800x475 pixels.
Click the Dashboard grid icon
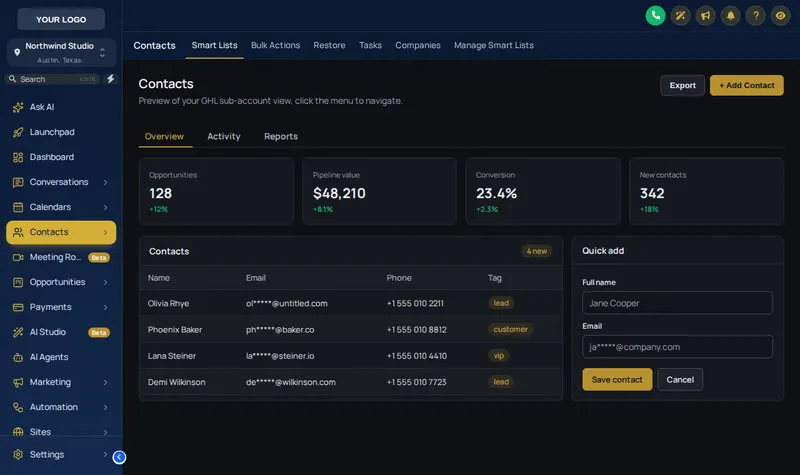pos(18,157)
